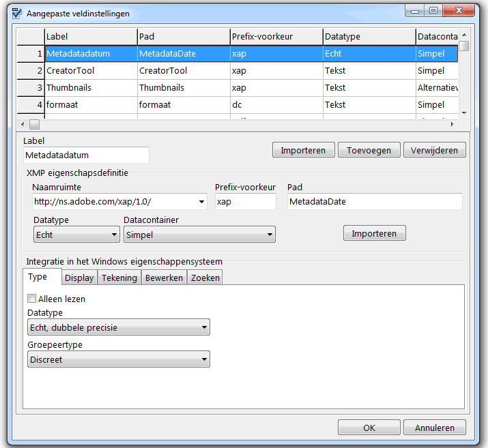Viewport: 488px width, 448px height.
Task: Click the dc prefix cell in row 4
Action: click(276, 105)
